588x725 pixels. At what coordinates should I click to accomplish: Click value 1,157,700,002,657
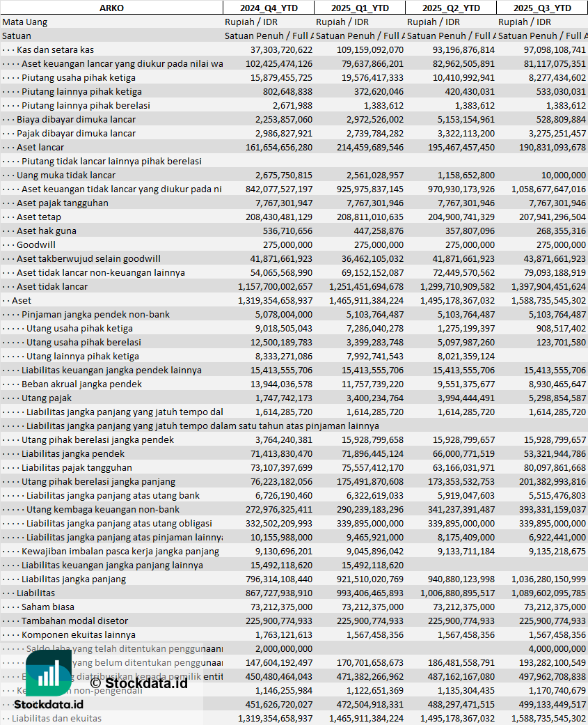[276, 287]
